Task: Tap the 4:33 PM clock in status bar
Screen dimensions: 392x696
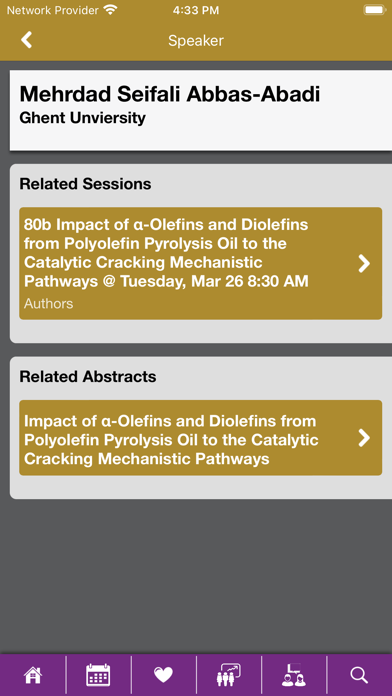Action: [196, 10]
